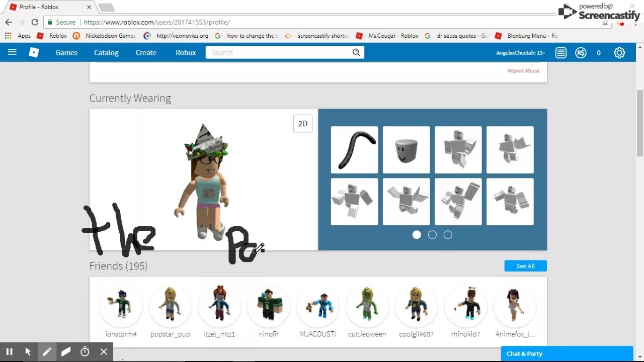The width and height of the screenshot is (644, 362).
Task: Go back with the browser back arrow
Action: click(x=8, y=22)
